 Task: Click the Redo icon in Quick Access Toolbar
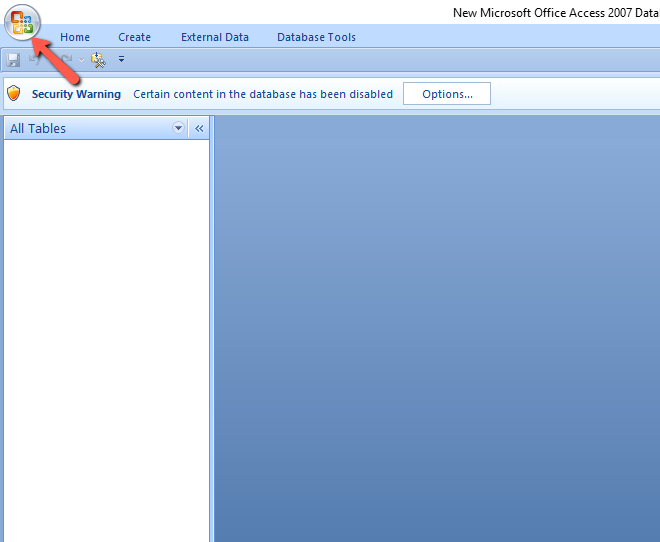pyautogui.click(x=67, y=60)
